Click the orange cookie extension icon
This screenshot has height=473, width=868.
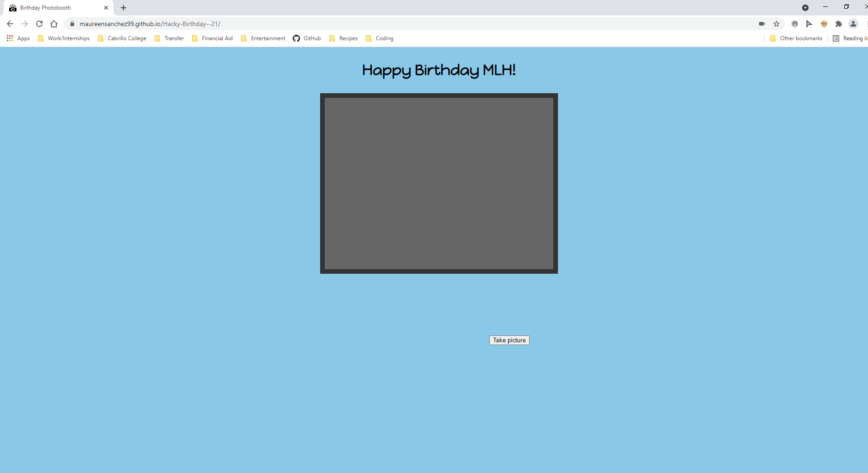click(x=824, y=24)
